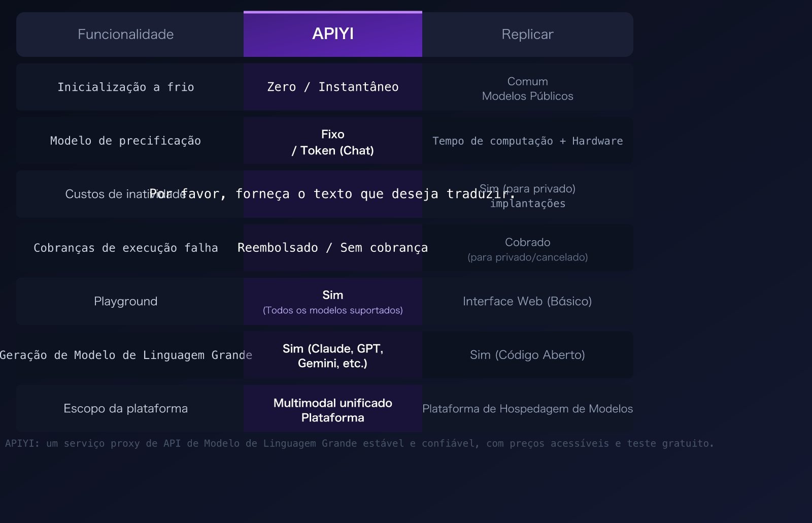Click the Modelo de precificação row label
Viewport: 812px width, 523px height.
pos(126,141)
